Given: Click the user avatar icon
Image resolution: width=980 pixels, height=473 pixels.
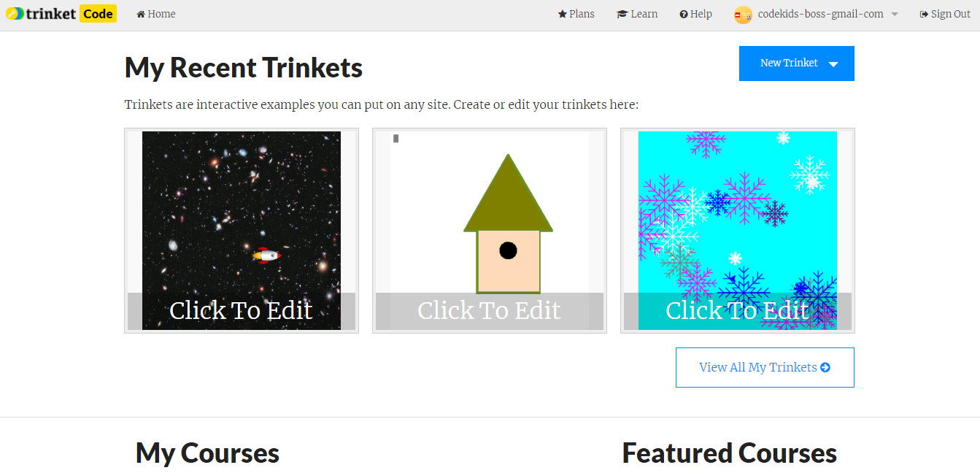Looking at the screenshot, I should click(x=743, y=15).
